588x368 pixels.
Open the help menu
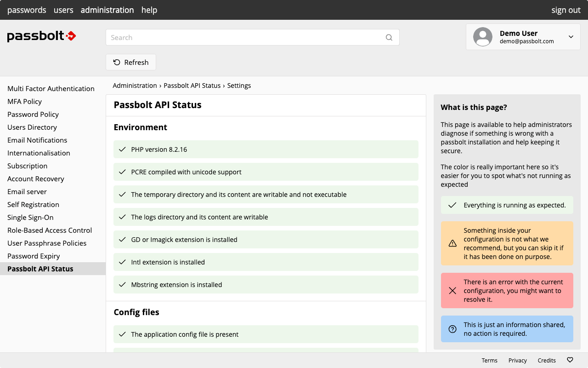[x=149, y=10]
